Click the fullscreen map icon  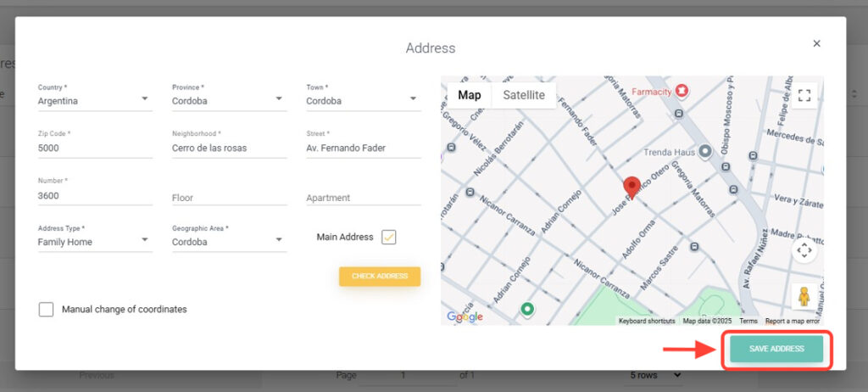click(x=804, y=95)
